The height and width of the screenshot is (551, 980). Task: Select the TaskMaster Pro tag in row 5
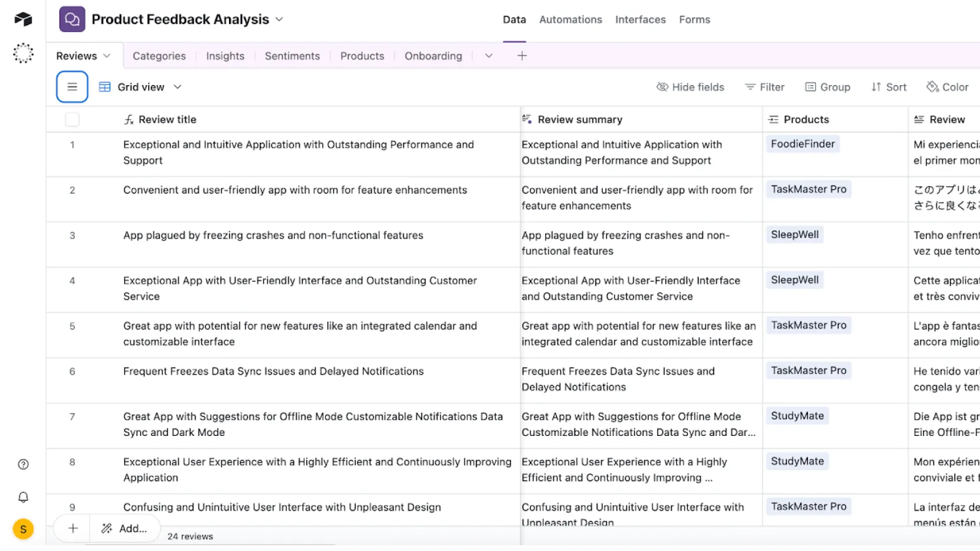[809, 325]
